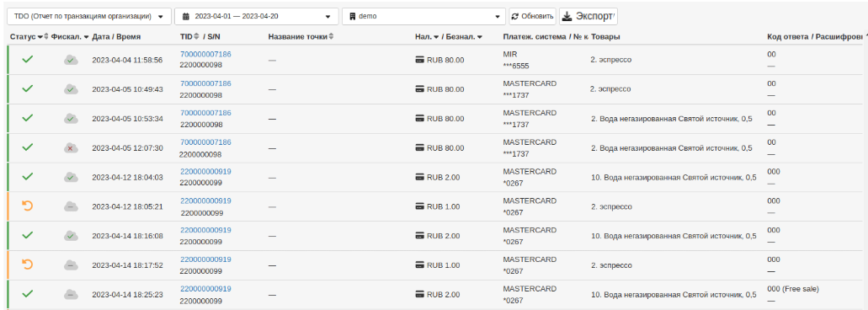The height and width of the screenshot is (310, 868).
Task: Click the success checkmark for 2023-04-14 18:25:23
Action: point(27,293)
